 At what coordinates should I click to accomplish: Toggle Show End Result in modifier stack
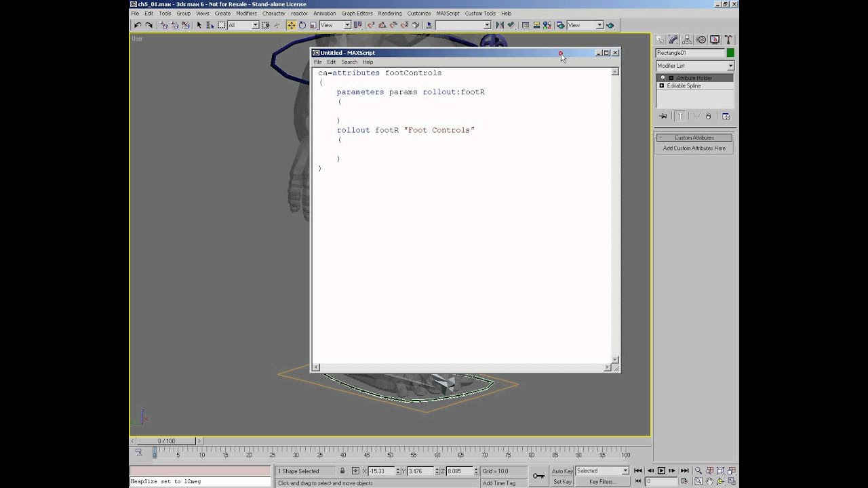pyautogui.click(x=680, y=116)
